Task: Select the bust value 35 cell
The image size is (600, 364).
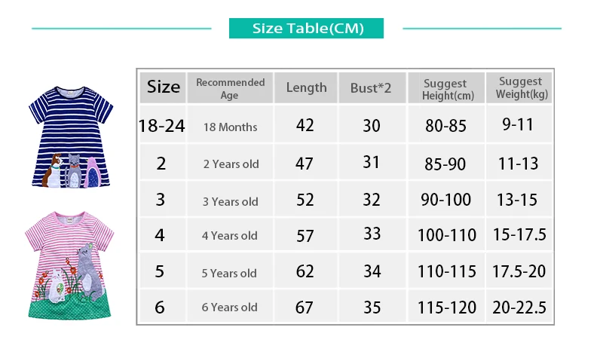Action: 372,306
